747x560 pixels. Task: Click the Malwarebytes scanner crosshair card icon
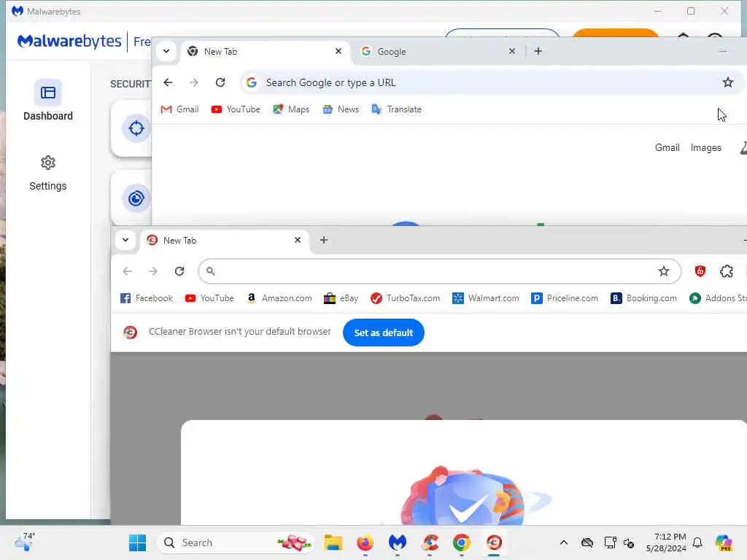(136, 128)
